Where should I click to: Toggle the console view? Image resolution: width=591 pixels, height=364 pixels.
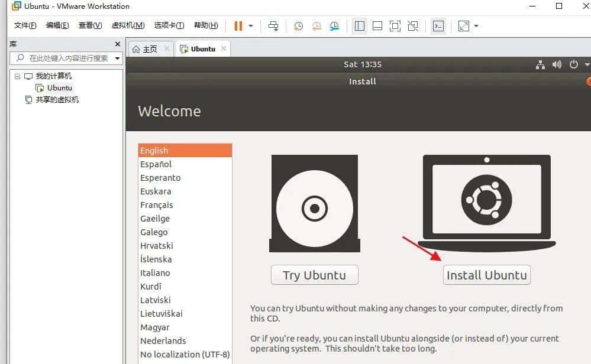[438, 25]
